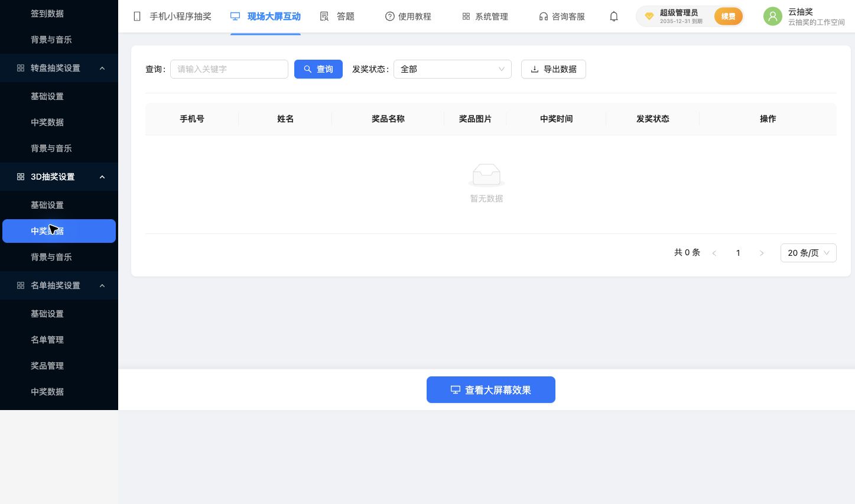Open 背景与音乐 under 3D抽奖设置
The height and width of the screenshot is (504, 855).
(x=51, y=257)
